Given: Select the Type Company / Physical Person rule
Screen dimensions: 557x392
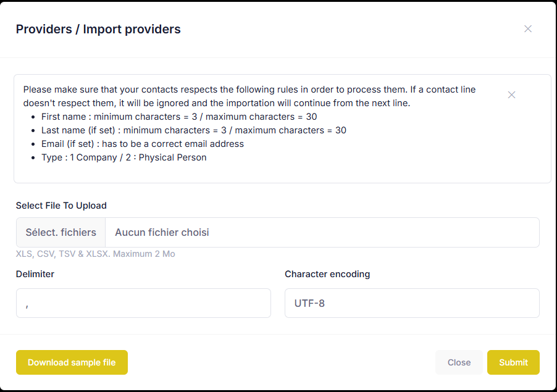Looking at the screenshot, I should 124,157.
